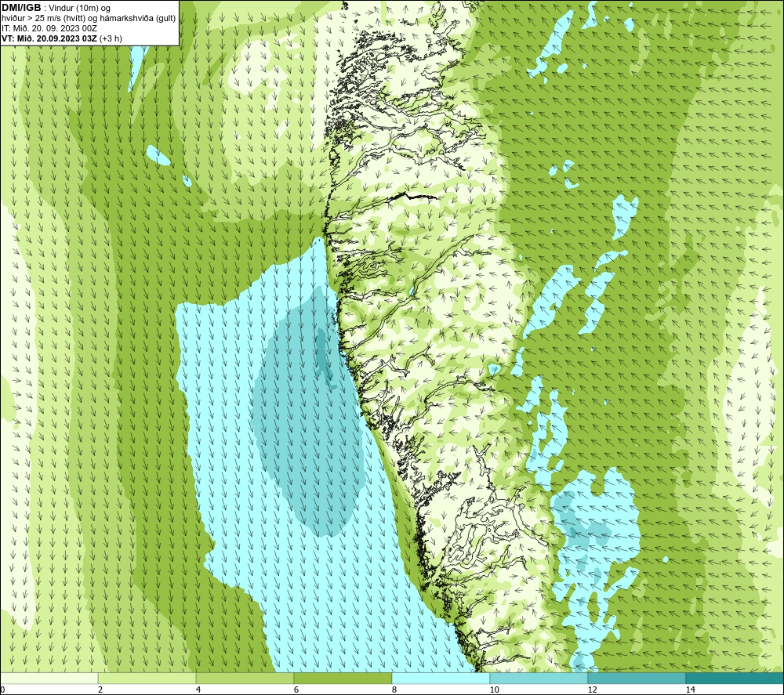Click the scale label '4'
This screenshot has width=784, height=695.
(198, 690)
